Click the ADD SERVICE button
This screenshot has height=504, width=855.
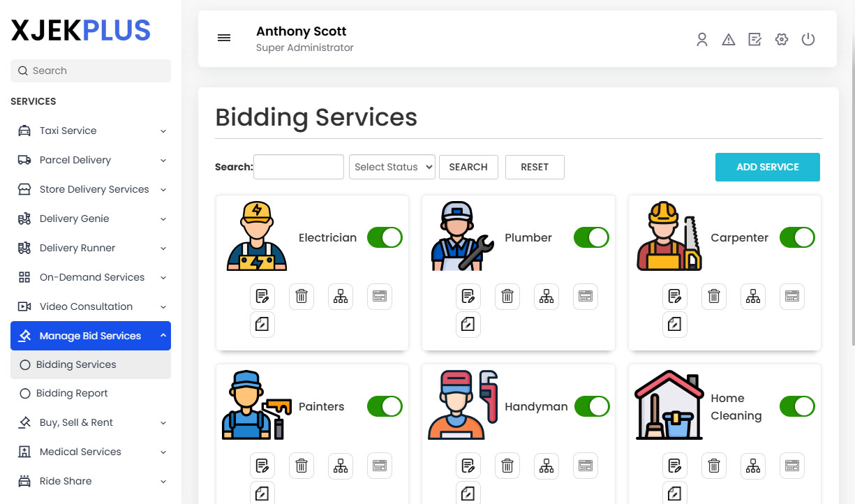[x=767, y=167]
